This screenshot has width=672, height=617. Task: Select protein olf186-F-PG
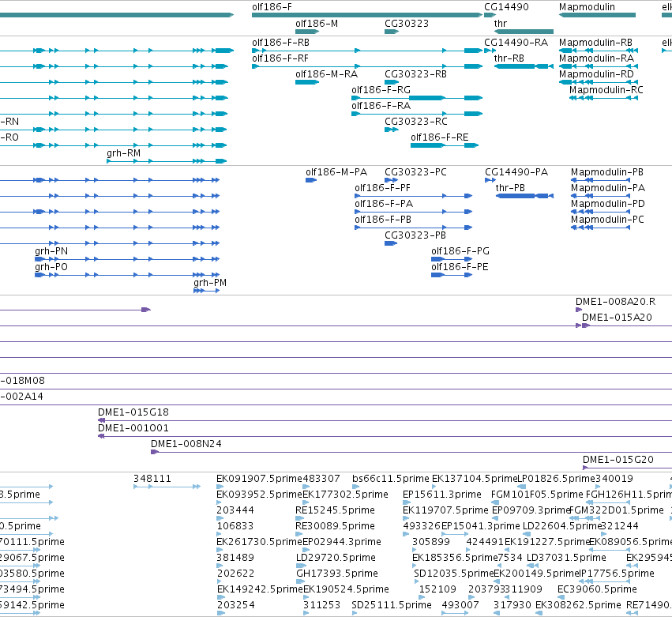(452, 259)
